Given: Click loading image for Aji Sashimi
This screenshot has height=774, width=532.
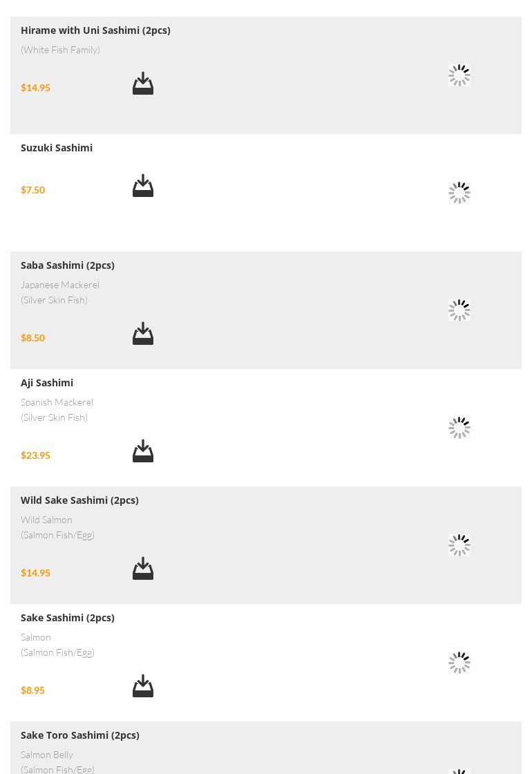Looking at the screenshot, I should (x=459, y=428).
